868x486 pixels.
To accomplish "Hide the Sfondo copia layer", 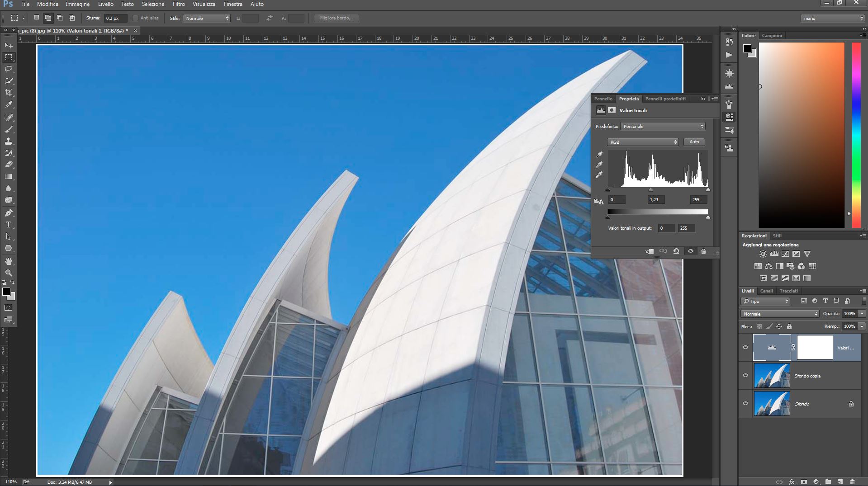I will tap(745, 376).
